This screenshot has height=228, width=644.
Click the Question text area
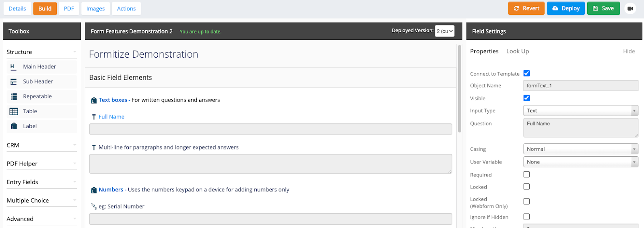coord(581,128)
